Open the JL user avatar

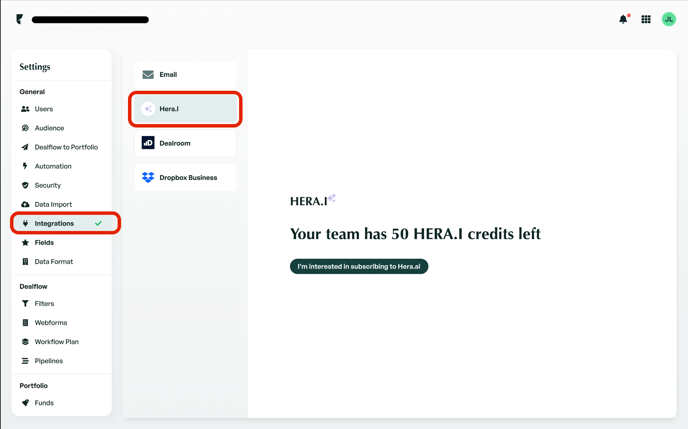(669, 19)
